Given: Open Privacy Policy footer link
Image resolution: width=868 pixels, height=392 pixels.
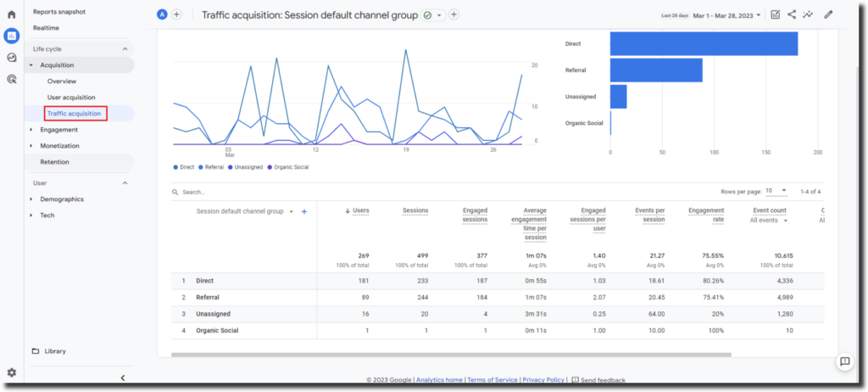Looking at the screenshot, I should tap(543, 380).
